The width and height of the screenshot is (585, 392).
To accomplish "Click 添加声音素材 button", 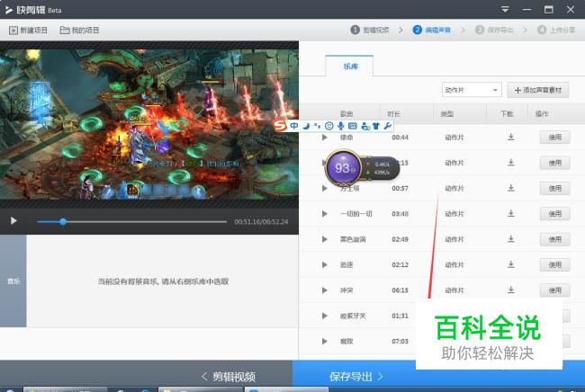I will [537, 90].
